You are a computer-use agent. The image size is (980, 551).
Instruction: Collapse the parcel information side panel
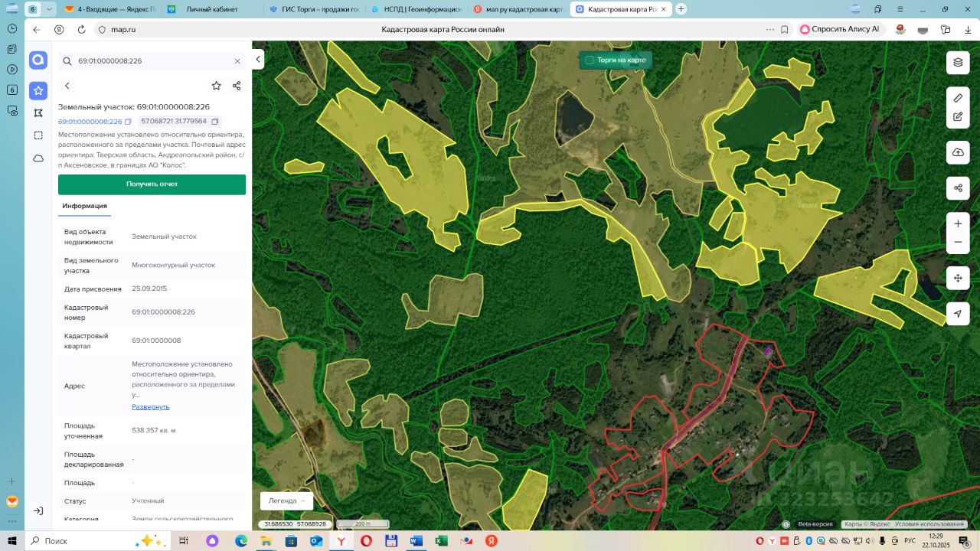258,59
